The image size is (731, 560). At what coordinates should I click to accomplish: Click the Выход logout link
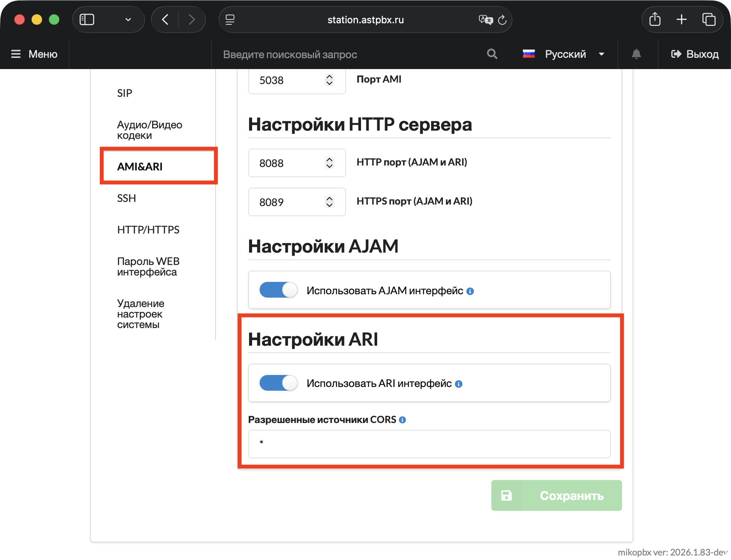[x=695, y=54]
